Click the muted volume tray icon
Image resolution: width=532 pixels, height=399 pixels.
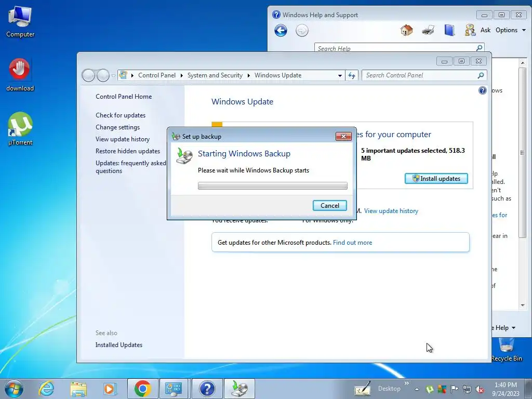click(480, 389)
